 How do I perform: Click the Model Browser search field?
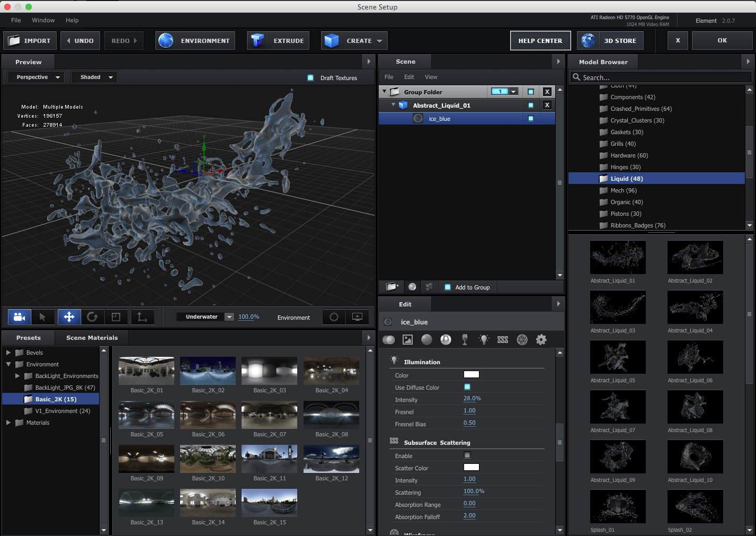(x=661, y=77)
